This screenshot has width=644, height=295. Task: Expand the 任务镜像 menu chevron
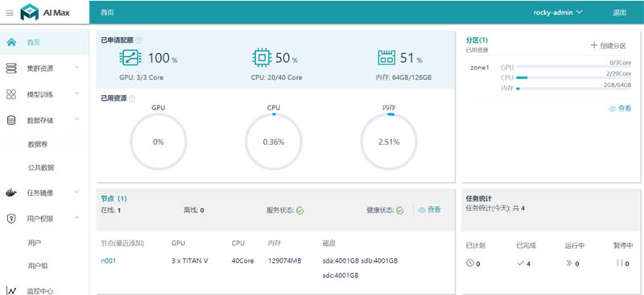[76, 192]
